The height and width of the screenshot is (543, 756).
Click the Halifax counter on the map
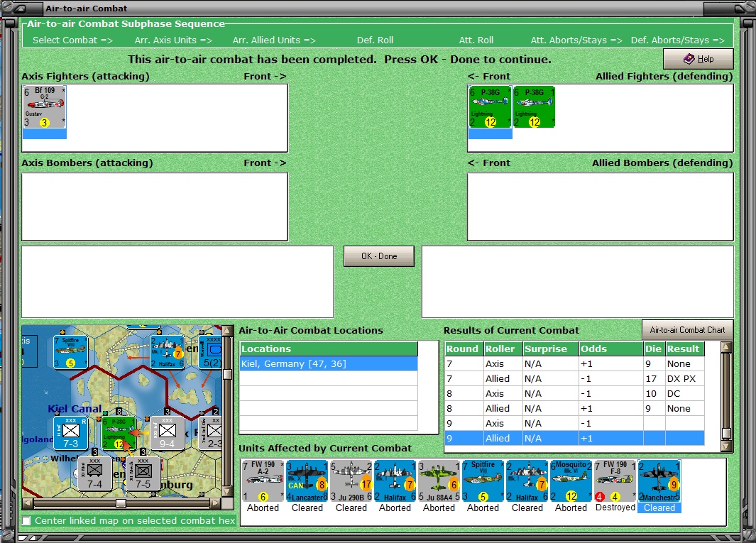[168, 352]
